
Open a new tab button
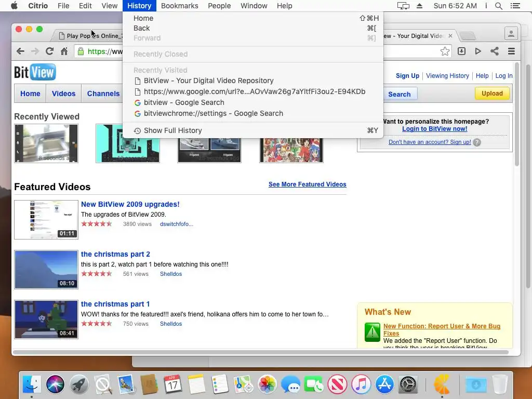[468, 36]
